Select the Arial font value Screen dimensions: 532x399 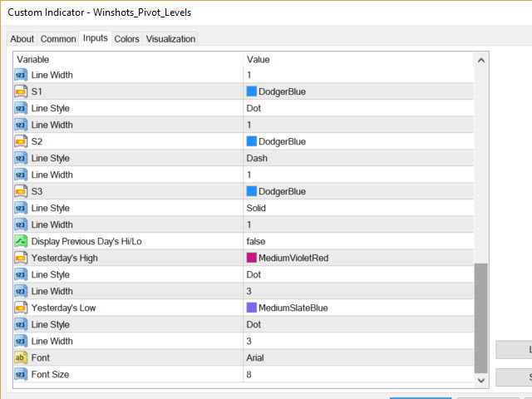coord(255,357)
